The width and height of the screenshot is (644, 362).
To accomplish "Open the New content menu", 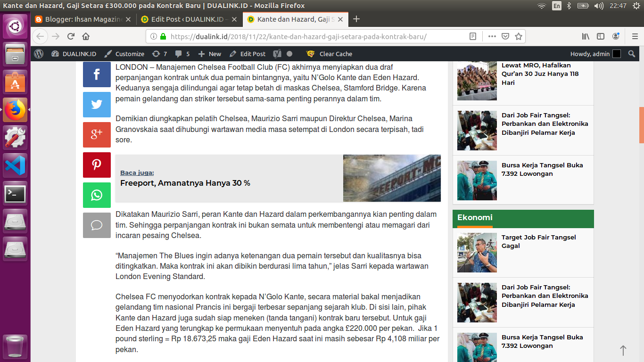I will coord(210,54).
